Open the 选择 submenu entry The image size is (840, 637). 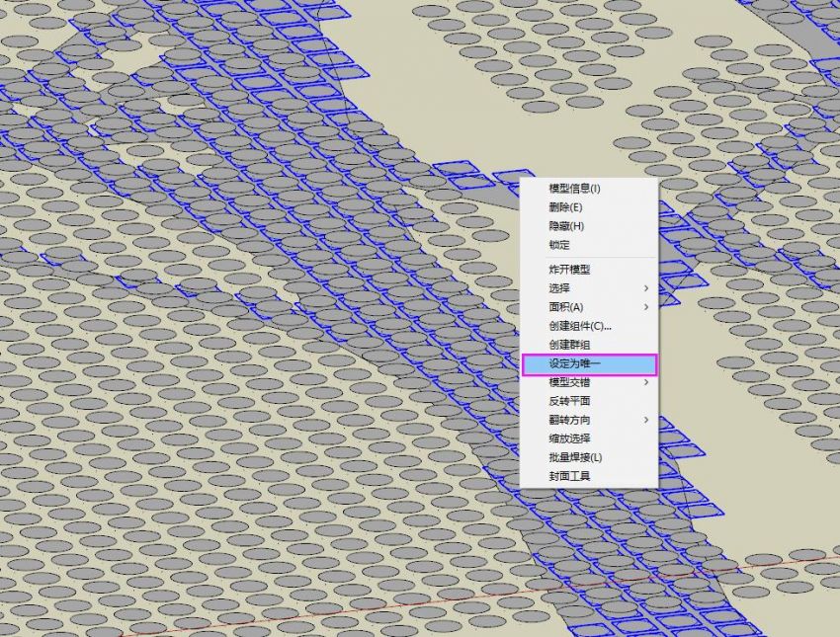tap(589, 288)
